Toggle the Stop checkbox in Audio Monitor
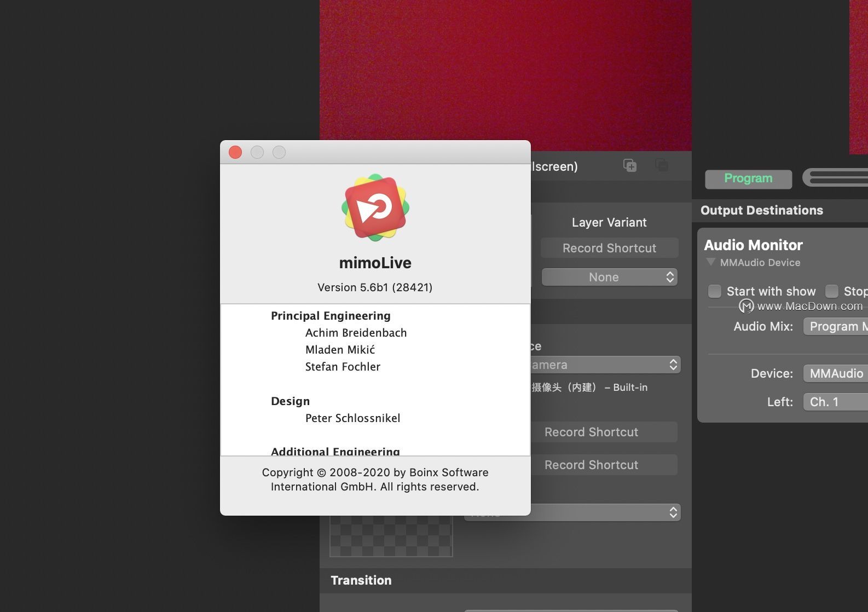 coord(832,291)
